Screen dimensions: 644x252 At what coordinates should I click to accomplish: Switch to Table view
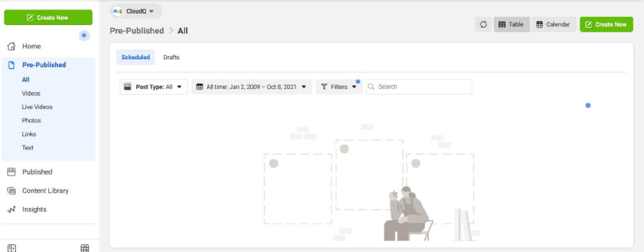511,25
